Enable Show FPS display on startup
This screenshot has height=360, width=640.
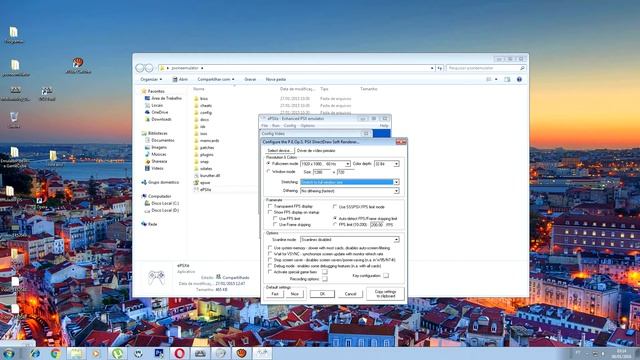(x=270, y=212)
